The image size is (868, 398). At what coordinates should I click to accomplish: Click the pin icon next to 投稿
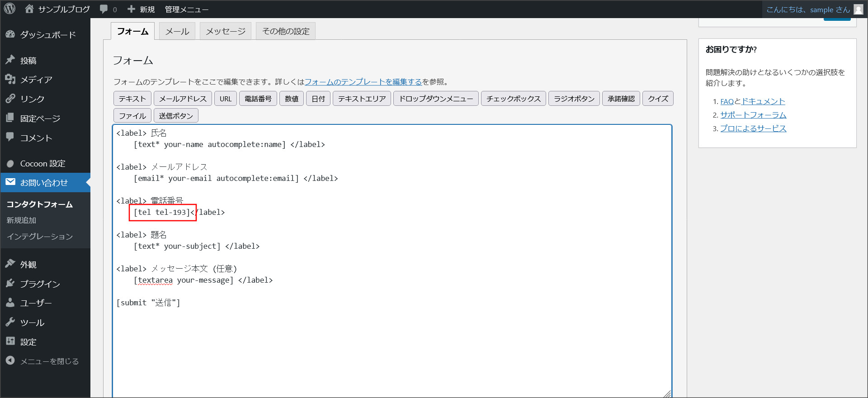coord(10,60)
